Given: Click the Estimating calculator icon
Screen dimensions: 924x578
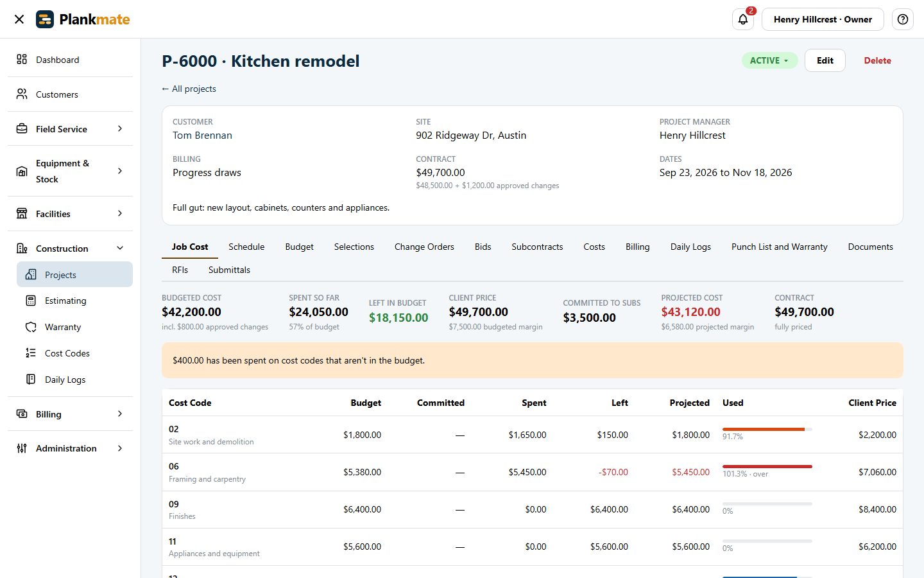Looking at the screenshot, I should tap(31, 301).
